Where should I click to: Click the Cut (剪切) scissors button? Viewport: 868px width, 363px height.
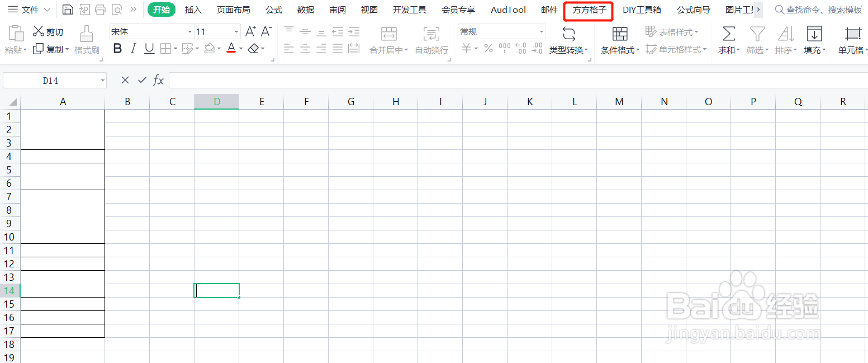48,31
